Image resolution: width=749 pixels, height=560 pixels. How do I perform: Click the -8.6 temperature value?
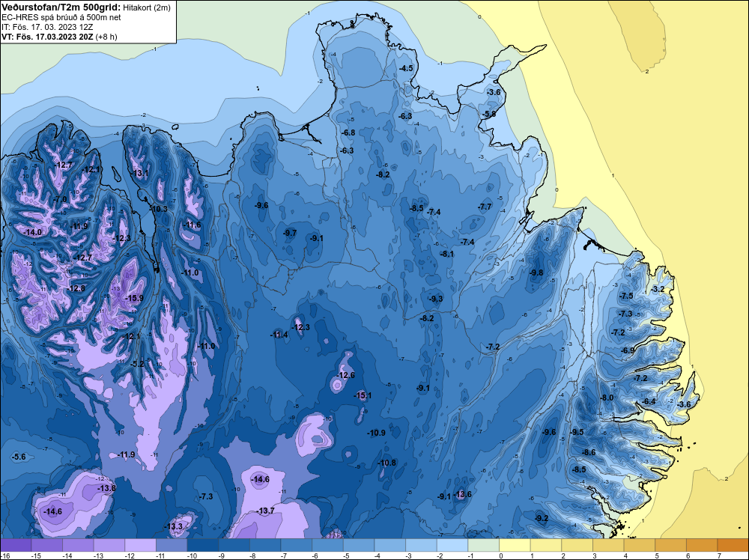[589, 452]
